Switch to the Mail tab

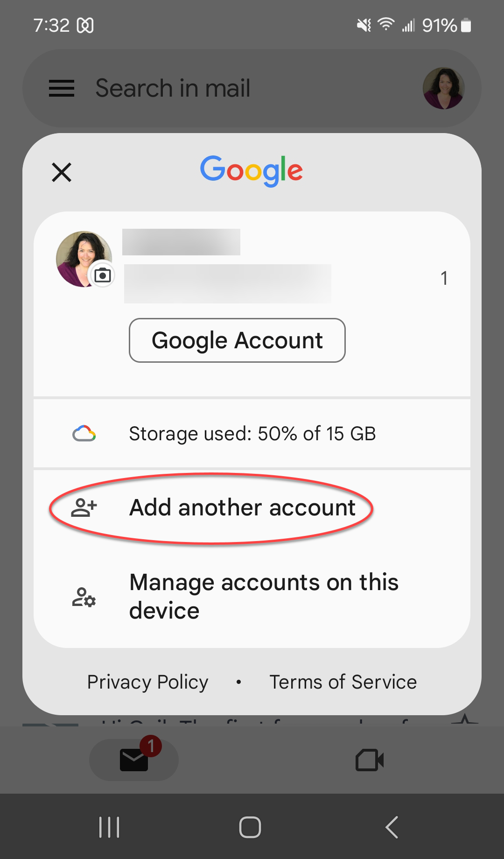click(134, 760)
